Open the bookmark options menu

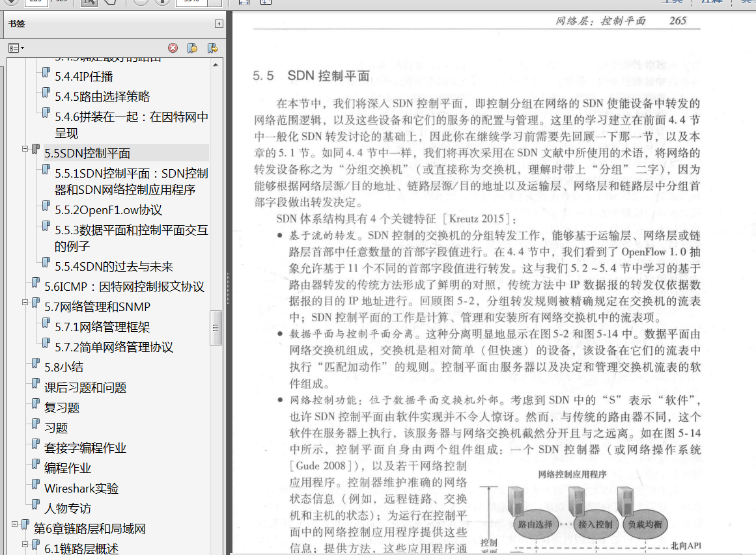pos(16,48)
